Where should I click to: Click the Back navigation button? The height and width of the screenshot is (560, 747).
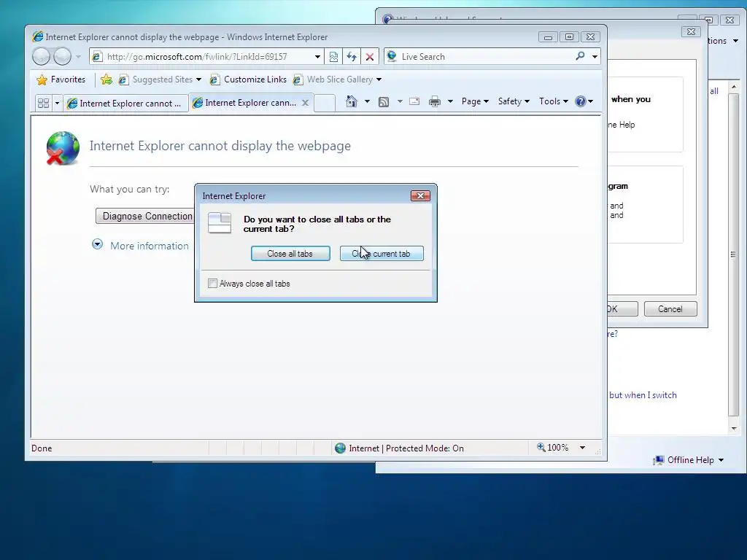[x=42, y=57]
